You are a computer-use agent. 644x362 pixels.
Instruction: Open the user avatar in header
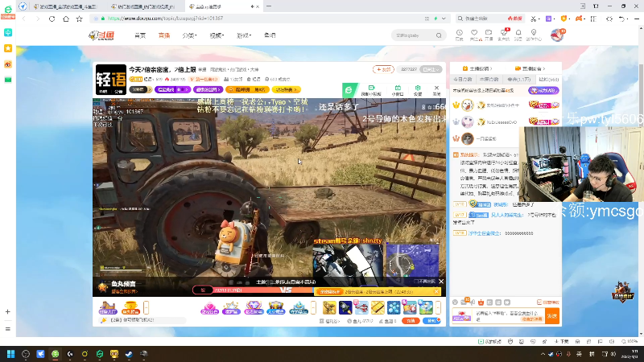coord(557,35)
